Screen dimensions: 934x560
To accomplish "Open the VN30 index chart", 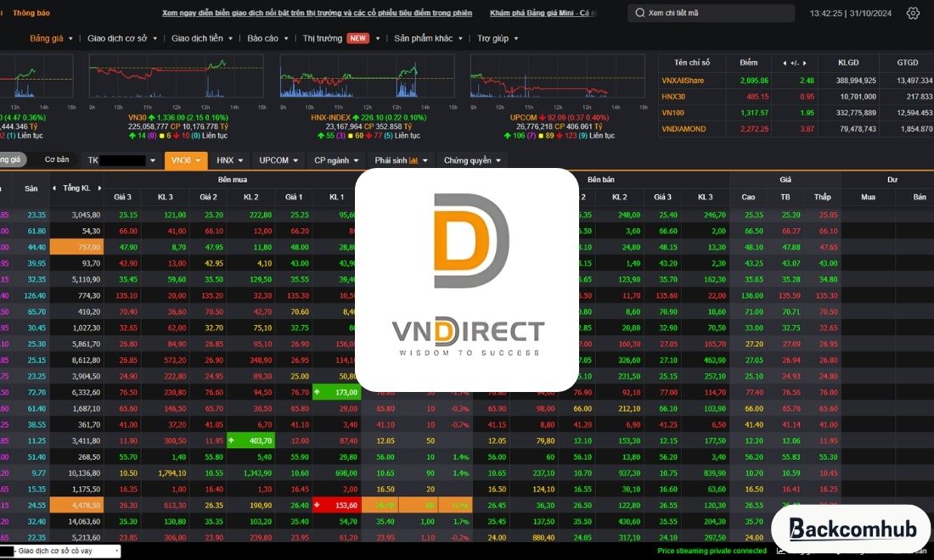I will click(177, 76).
